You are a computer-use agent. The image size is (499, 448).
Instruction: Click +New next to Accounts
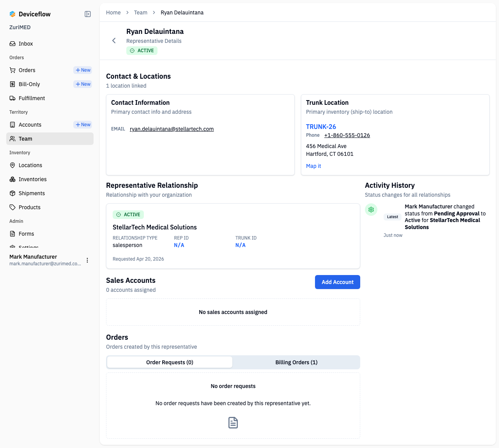pos(83,125)
